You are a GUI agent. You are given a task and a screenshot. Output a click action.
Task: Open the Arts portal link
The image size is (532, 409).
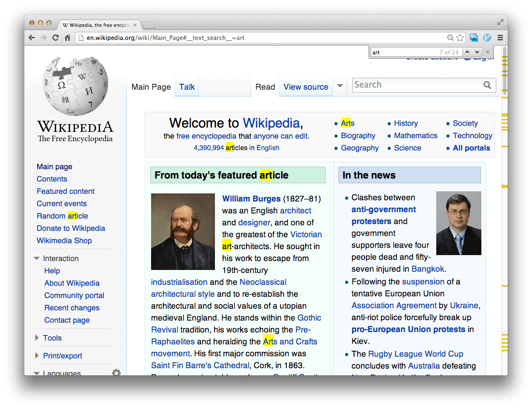[x=348, y=123]
